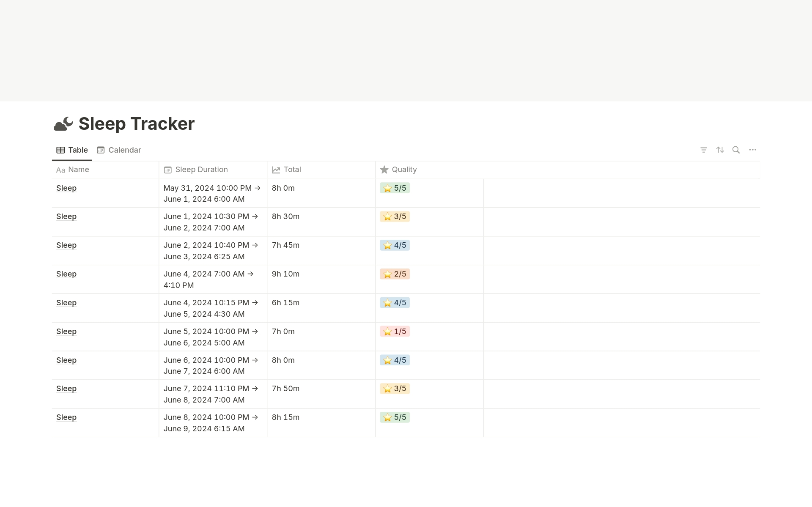The image size is (812, 507).
Task: Open search within the database
Action: click(736, 150)
